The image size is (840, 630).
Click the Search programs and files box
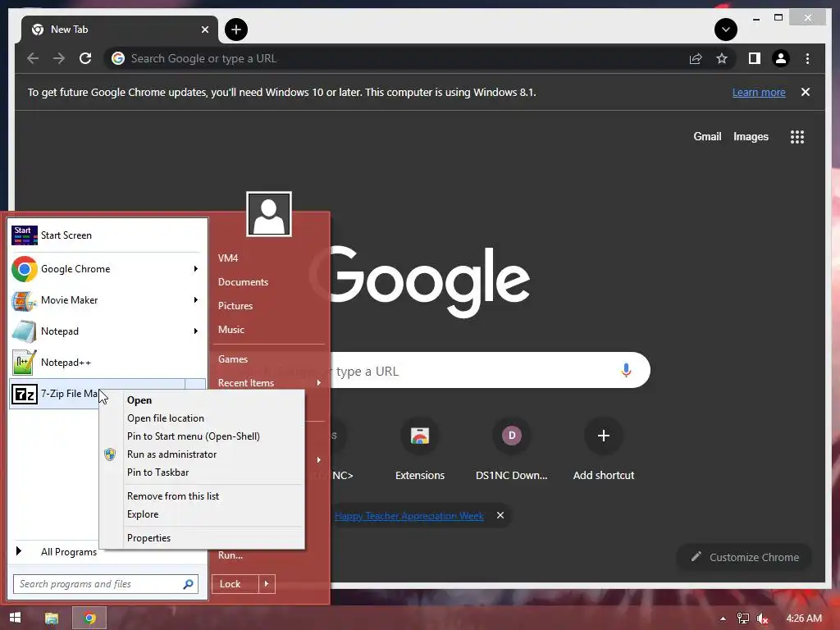tap(106, 584)
